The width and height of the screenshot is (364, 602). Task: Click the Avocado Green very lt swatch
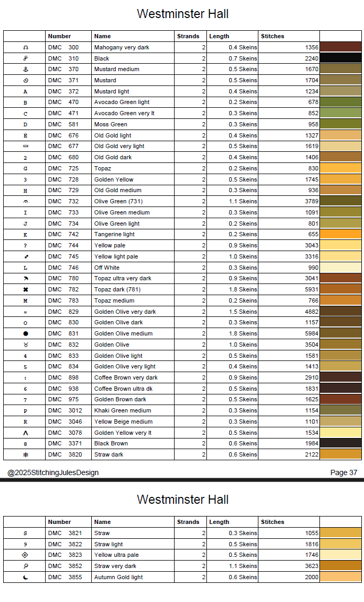[340, 113]
